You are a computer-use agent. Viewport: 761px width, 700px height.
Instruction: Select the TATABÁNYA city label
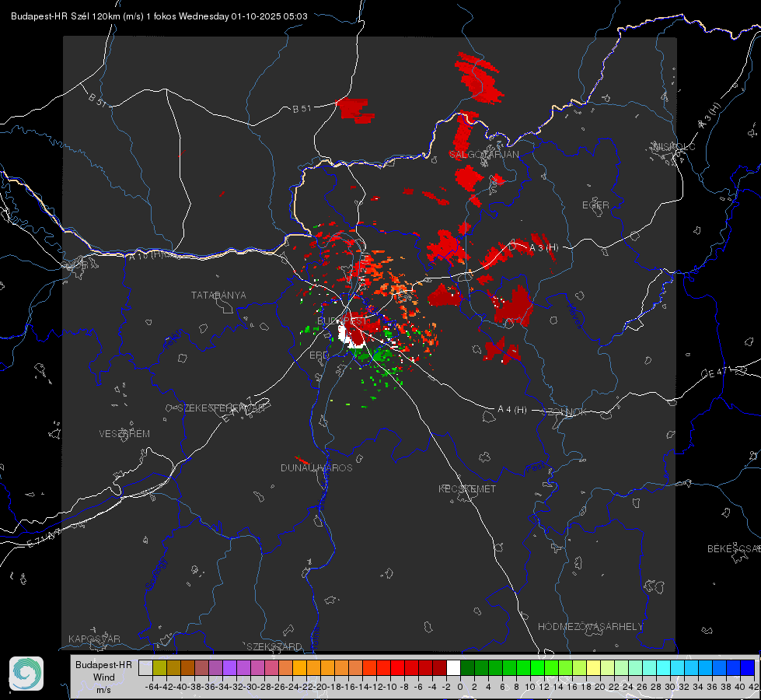218,296
